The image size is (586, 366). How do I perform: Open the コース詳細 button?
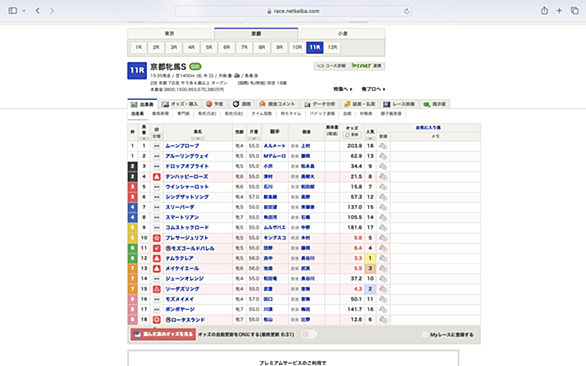click(x=331, y=66)
